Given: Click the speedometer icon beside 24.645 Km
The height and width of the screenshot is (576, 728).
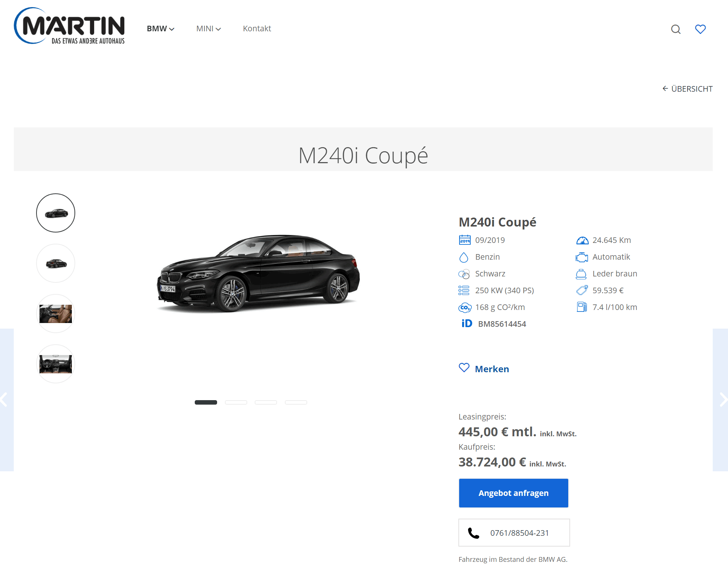Looking at the screenshot, I should pyautogui.click(x=582, y=240).
